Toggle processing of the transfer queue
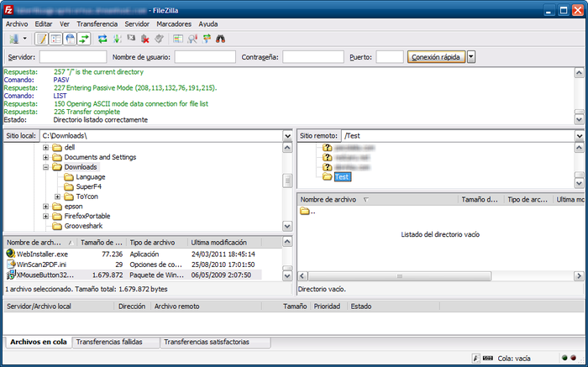This screenshot has width=588, height=367. coord(117,39)
